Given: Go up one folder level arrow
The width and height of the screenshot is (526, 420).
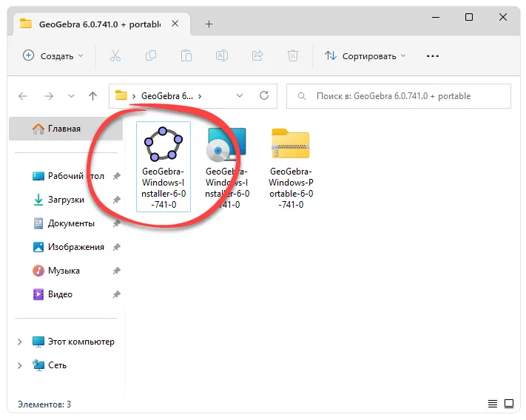Looking at the screenshot, I should click(93, 96).
